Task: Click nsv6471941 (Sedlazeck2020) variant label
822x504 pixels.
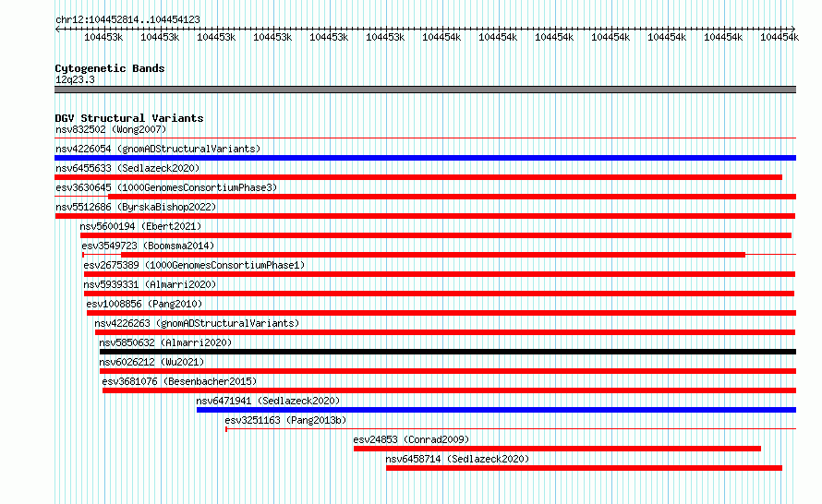Action: 268,401
